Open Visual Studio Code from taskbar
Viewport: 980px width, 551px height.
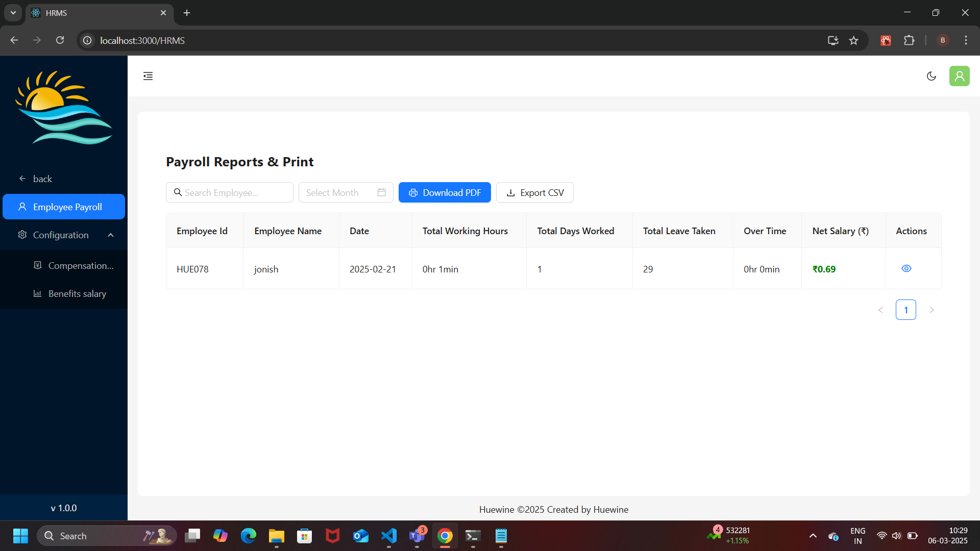pos(389,536)
